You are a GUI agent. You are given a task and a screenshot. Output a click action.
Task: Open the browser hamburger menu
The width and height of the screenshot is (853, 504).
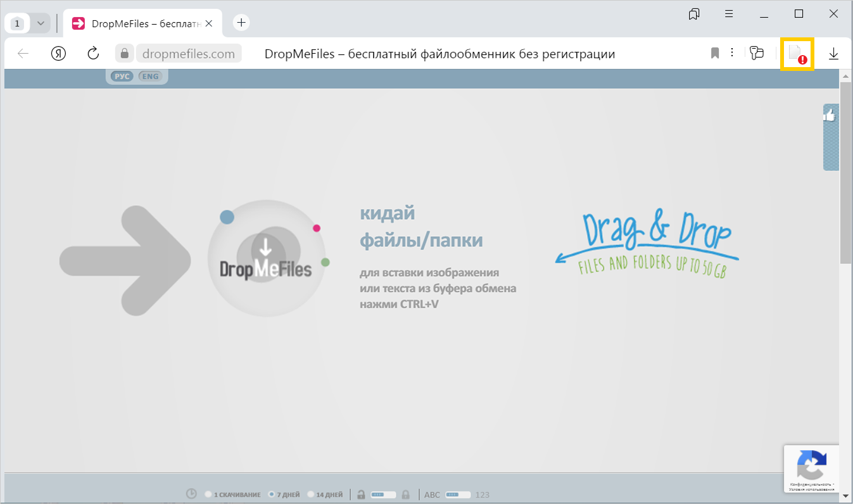730,14
